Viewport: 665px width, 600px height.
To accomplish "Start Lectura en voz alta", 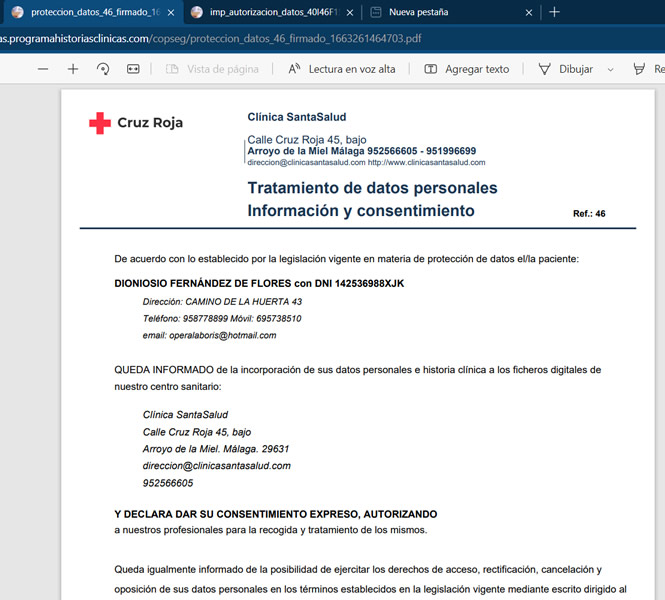I will pos(341,69).
